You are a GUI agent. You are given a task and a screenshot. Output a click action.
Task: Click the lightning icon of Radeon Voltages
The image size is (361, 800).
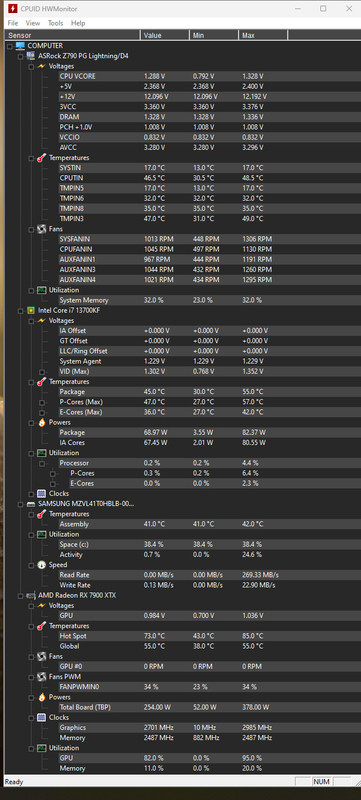(41, 605)
